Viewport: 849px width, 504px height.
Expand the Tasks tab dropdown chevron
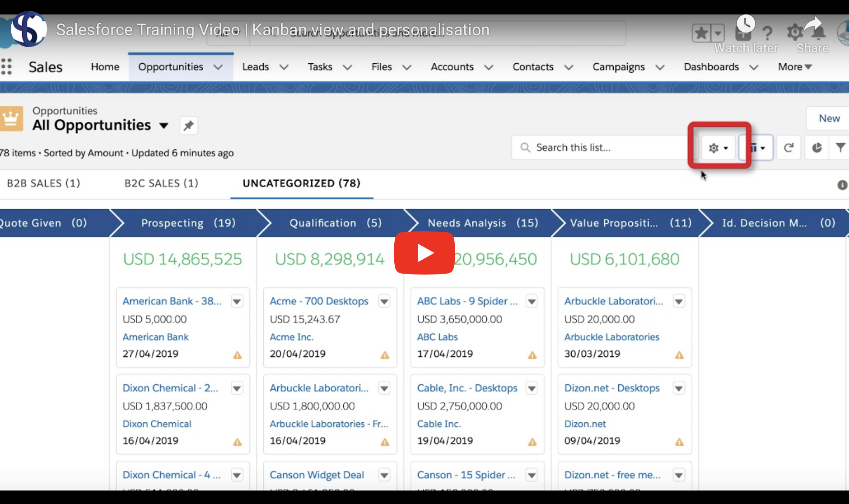coord(347,67)
